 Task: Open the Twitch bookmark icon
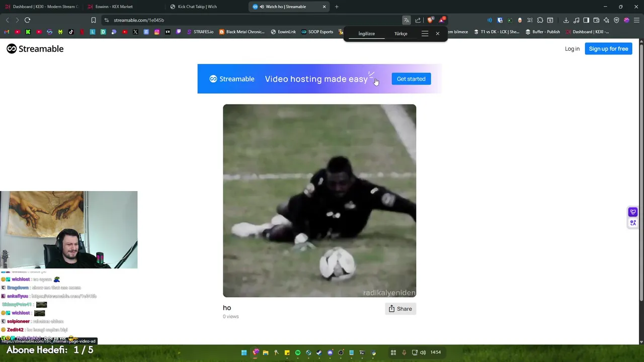[178, 32]
